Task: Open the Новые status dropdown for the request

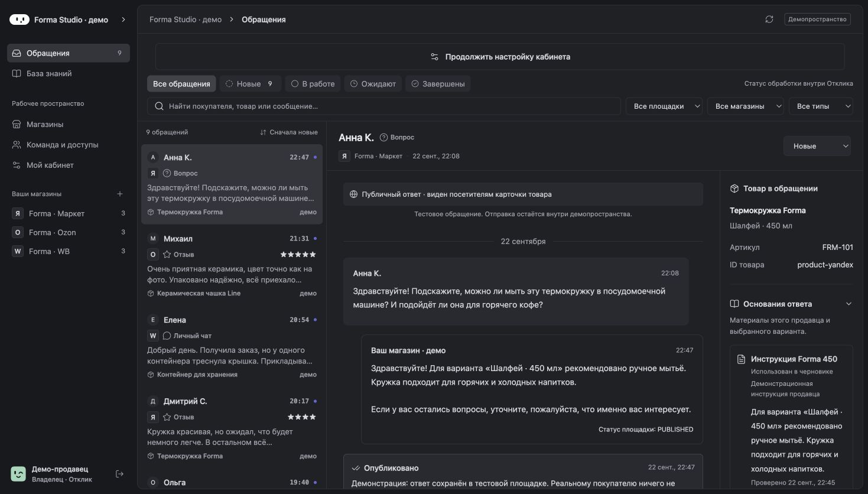Action: tap(817, 146)
